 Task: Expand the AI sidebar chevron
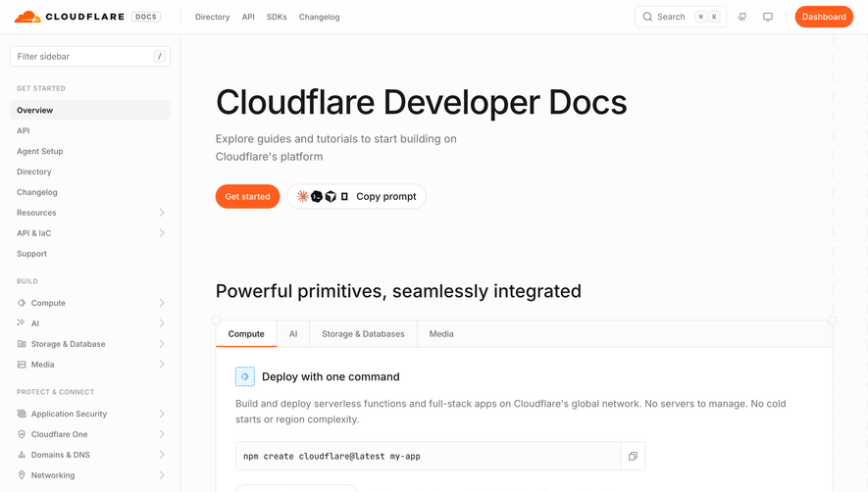click(162, 323)
